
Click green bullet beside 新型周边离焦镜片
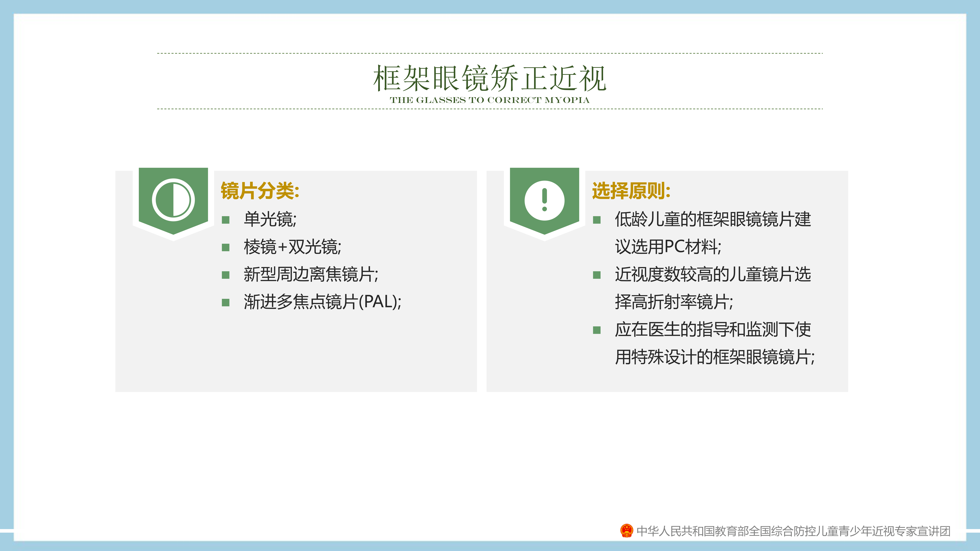tap(226, 275)
